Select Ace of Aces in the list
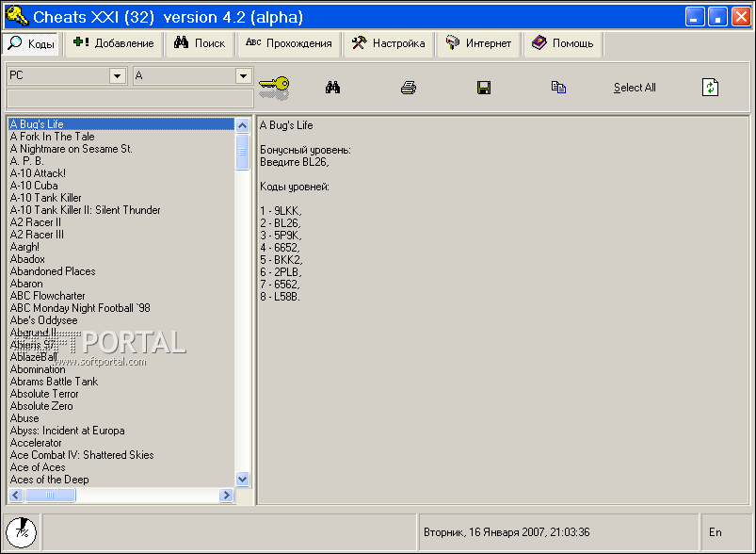This screenshot has height=554, width=756. point(121,467)
